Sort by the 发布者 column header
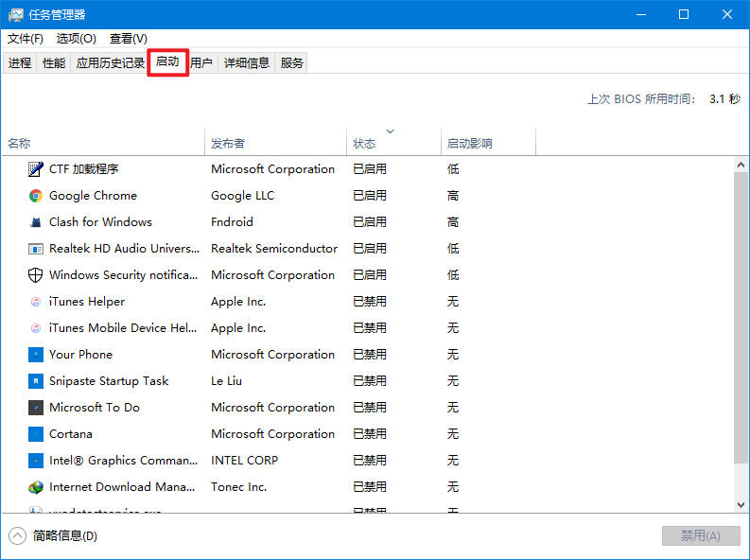The height and width of the screenshot is (560, 750). pos(276,142)
